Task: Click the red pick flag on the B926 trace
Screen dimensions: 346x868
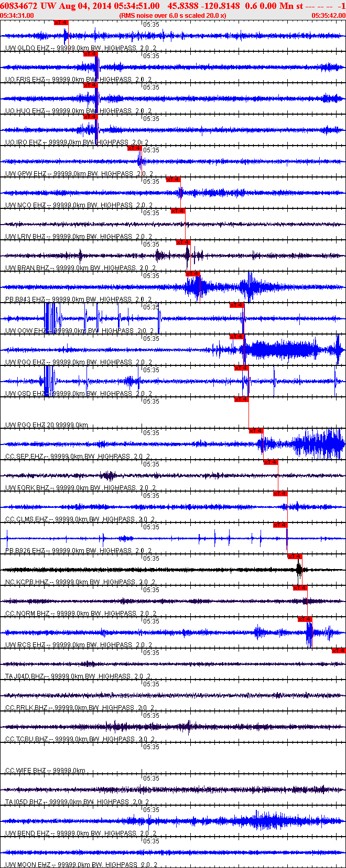Action: 280,525
